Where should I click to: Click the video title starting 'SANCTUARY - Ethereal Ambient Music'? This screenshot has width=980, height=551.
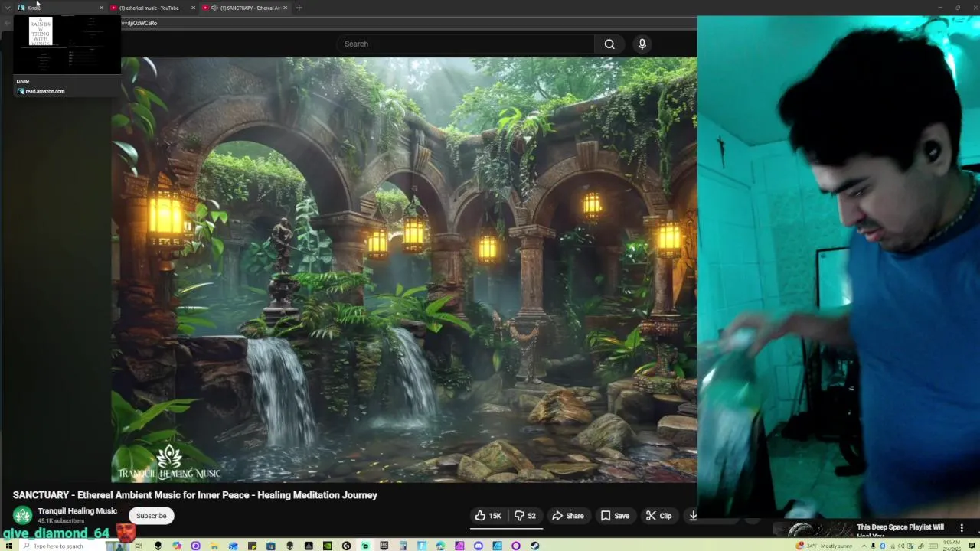(195, 495)
